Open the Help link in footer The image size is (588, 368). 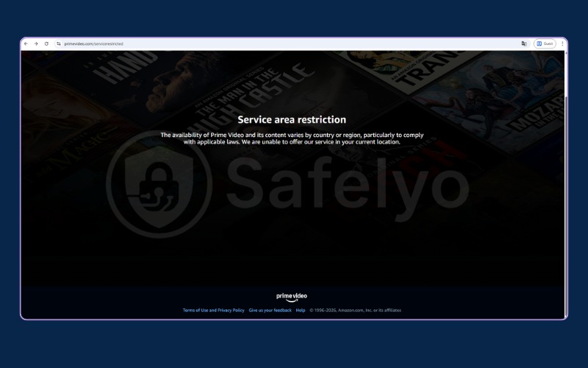click(301, 310)
